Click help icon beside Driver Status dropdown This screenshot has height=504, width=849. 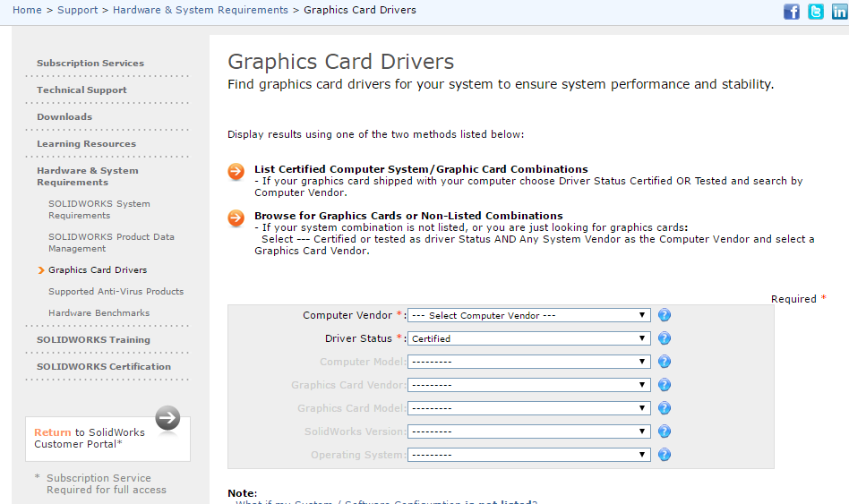click(x=664, y=338)
